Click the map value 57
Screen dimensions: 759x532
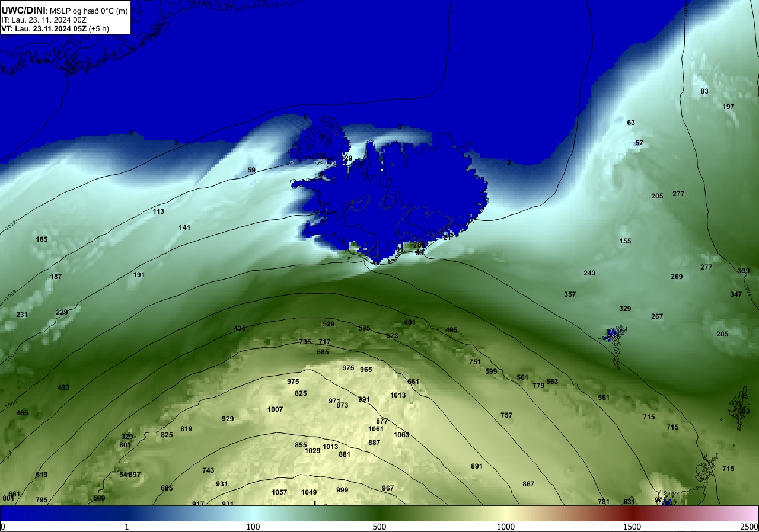639,143
